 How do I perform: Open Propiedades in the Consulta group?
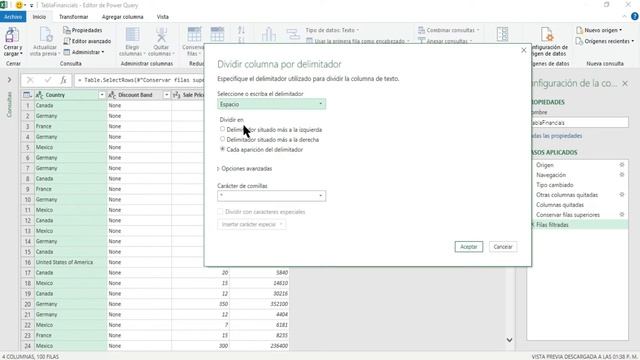(x=82, y=30)
